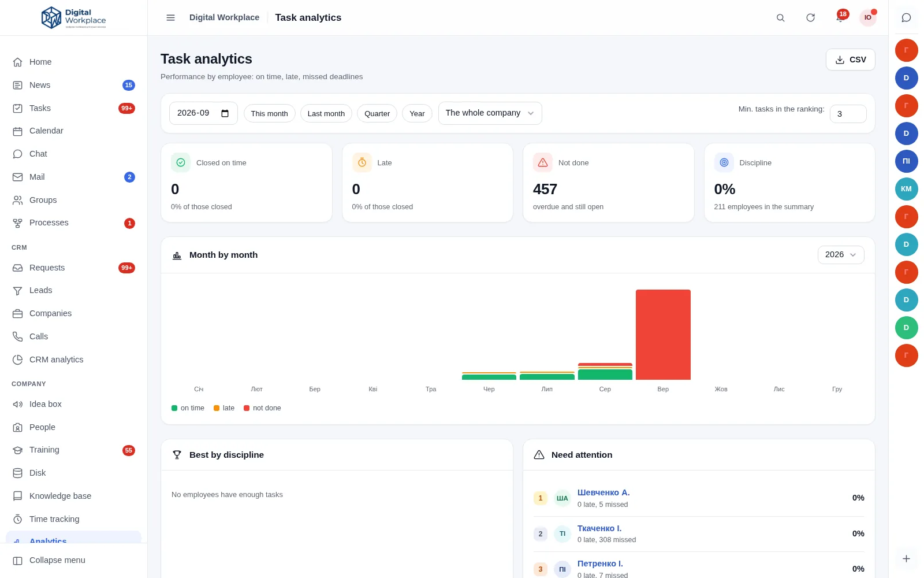
Task: Open Tasks in sidebar
Action: tap(73, 108)
